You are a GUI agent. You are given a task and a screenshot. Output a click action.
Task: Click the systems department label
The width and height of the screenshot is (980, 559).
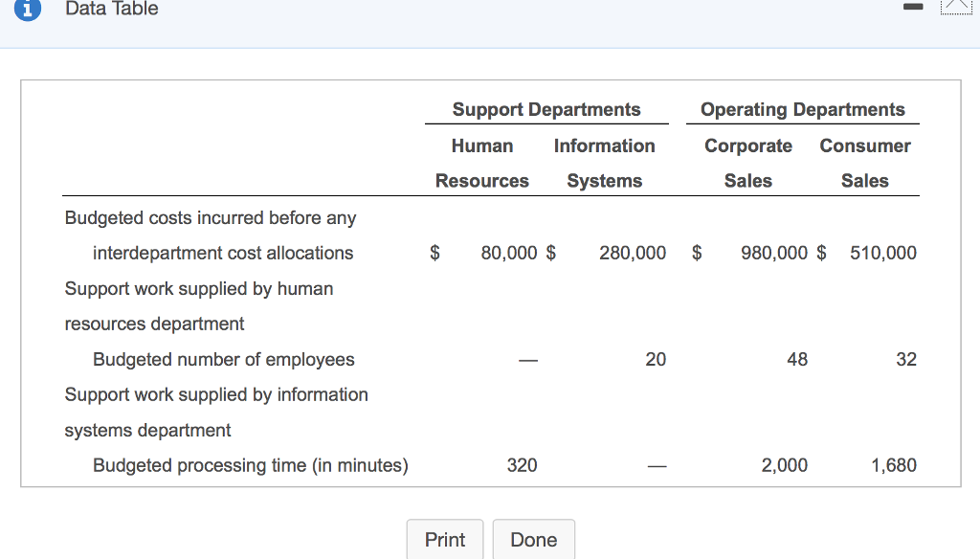pos(147,430)
